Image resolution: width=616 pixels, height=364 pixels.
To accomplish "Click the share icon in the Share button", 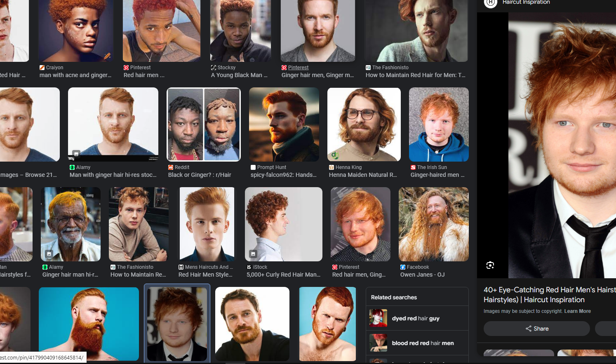I will (x=528, y=329).
